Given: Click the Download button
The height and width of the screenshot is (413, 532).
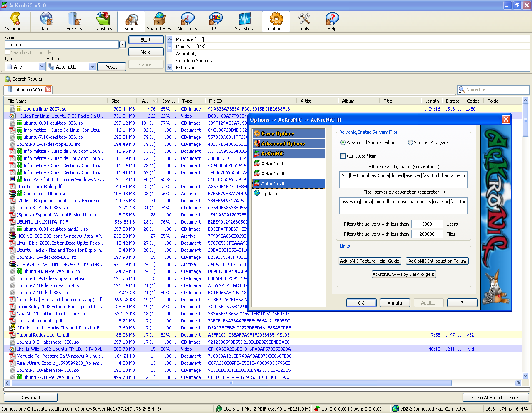Looking at the screenshot, I should [30, 398].
